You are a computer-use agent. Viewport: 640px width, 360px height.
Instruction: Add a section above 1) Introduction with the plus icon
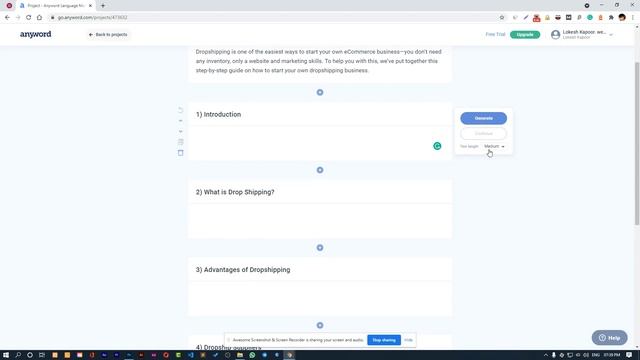[x=320, y=92]
